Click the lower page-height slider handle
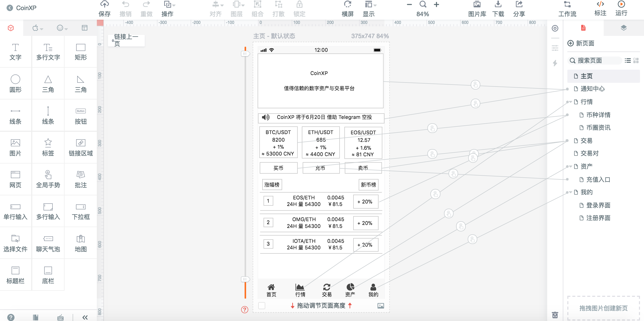 (x=245, y=279)
